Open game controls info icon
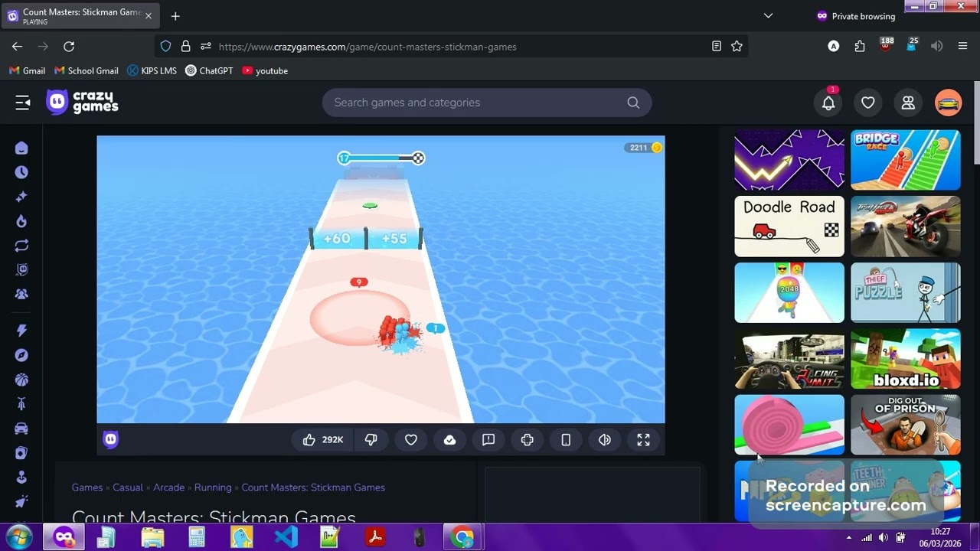 click(527, 439)
